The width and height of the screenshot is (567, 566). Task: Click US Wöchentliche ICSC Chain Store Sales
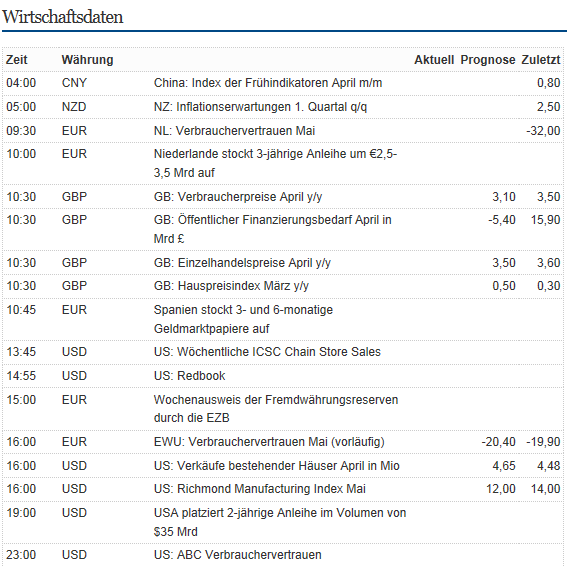coord(267,352)
